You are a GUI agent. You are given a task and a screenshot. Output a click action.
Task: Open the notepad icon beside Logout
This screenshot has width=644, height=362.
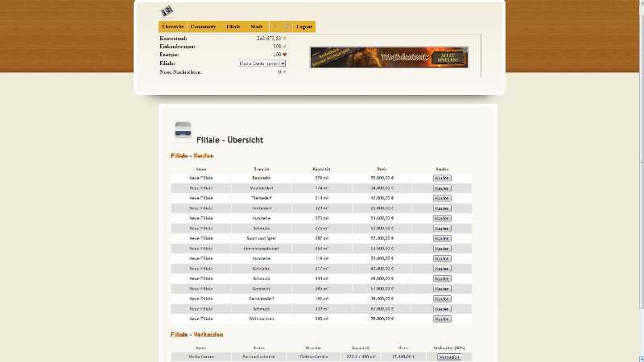[287, 27]
